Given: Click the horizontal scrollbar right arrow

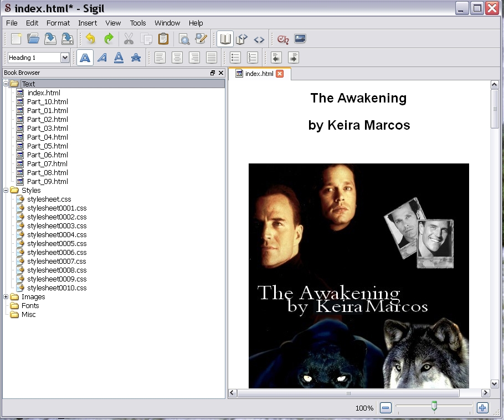Looking at the screenshot, I should pyautogui.click(x=485, y=393).
